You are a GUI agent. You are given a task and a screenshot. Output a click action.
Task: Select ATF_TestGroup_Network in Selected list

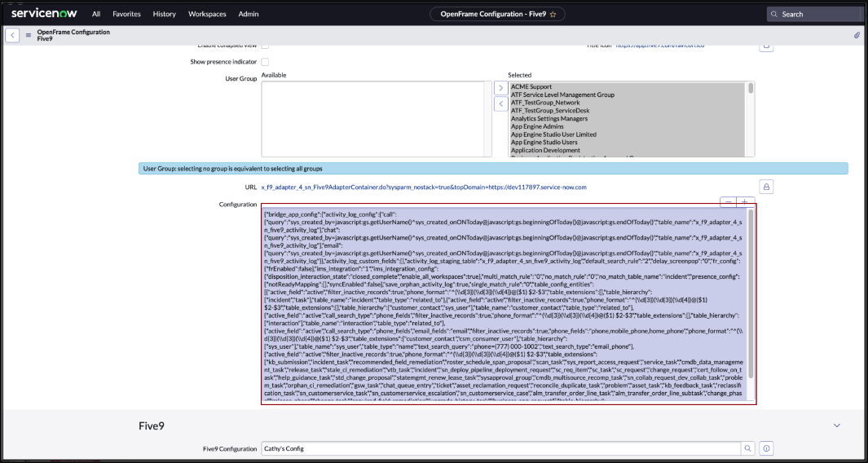tap(545, 103)
